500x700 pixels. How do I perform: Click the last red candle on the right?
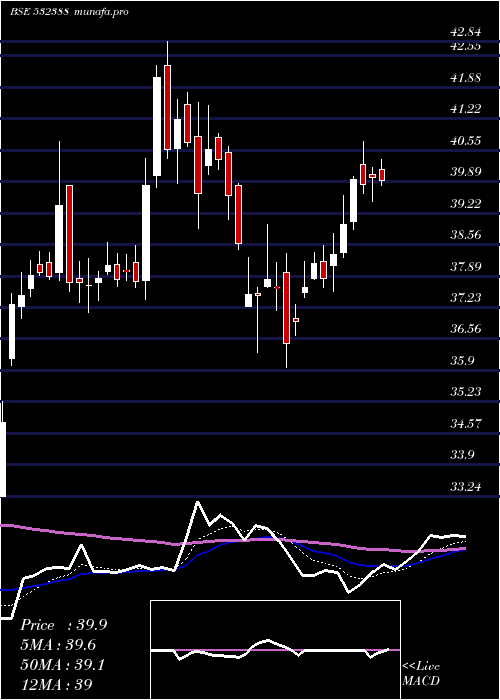click(382, 175)
